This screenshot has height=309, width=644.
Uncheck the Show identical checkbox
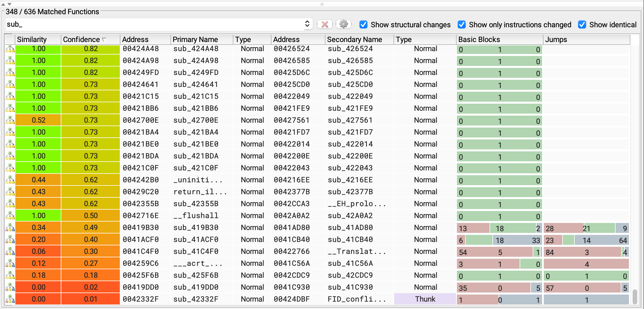tap(582, 25)
